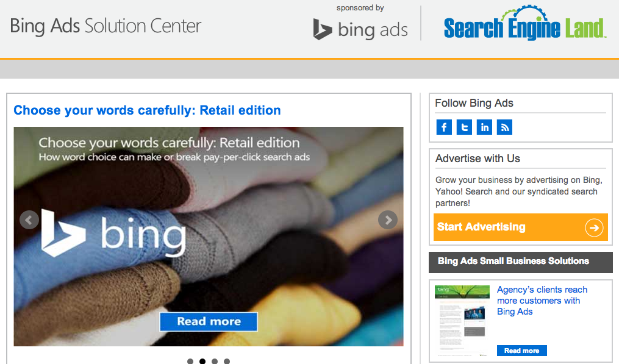Open the Bing Ads Twitter icon
Image resolution: width=619 pixels, height=364 pixels.
[464, 127]
